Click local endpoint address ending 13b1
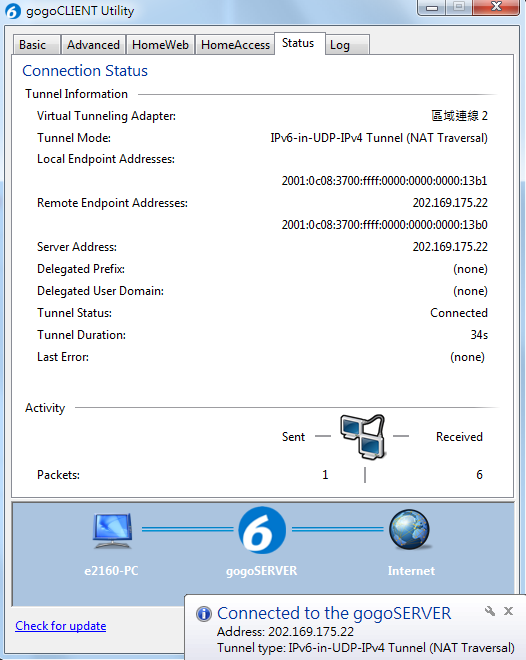The height and width of the screenshot is (660, 526). pyautogui.click(x=385, y=181)
